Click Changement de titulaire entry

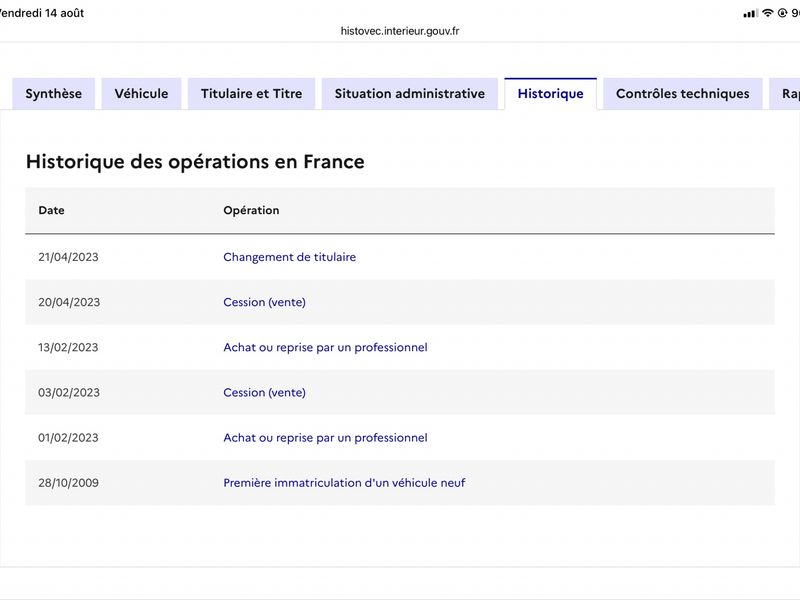point(290,257)
